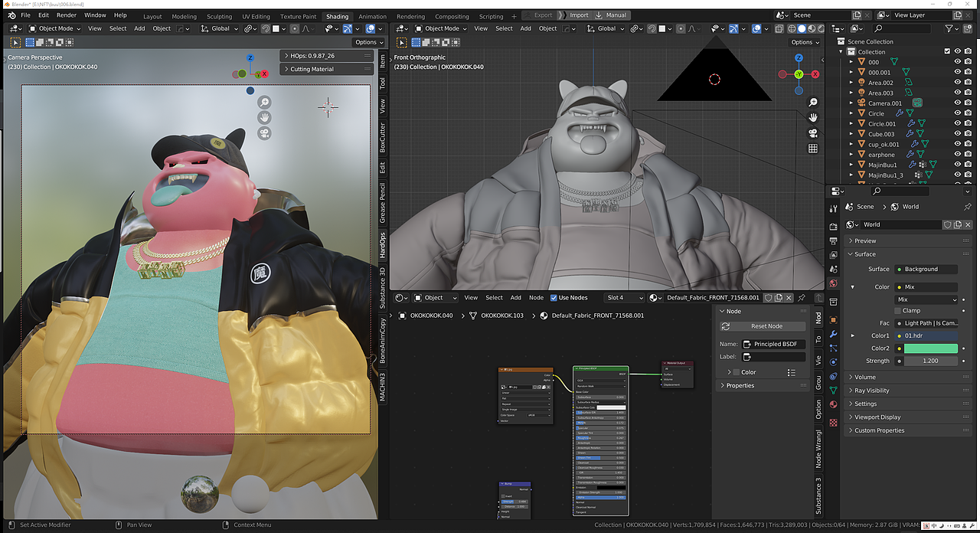Screen dimensions: 980x533
Task: Open the Particles properties tab
Action: click(x=833, y=348)
